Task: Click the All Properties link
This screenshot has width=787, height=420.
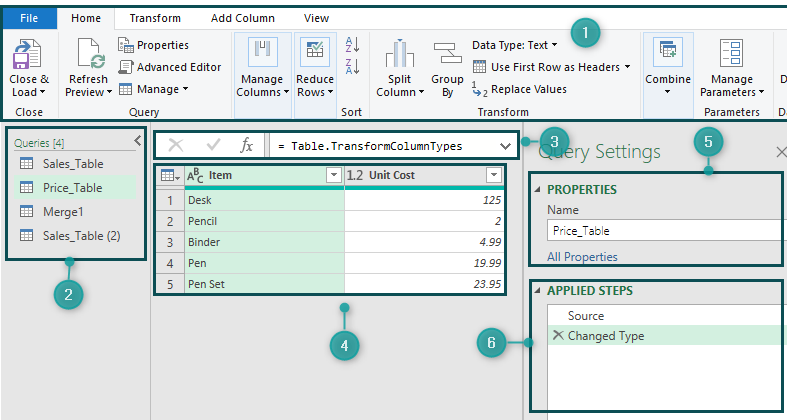Action: click(x=582, y=257)
